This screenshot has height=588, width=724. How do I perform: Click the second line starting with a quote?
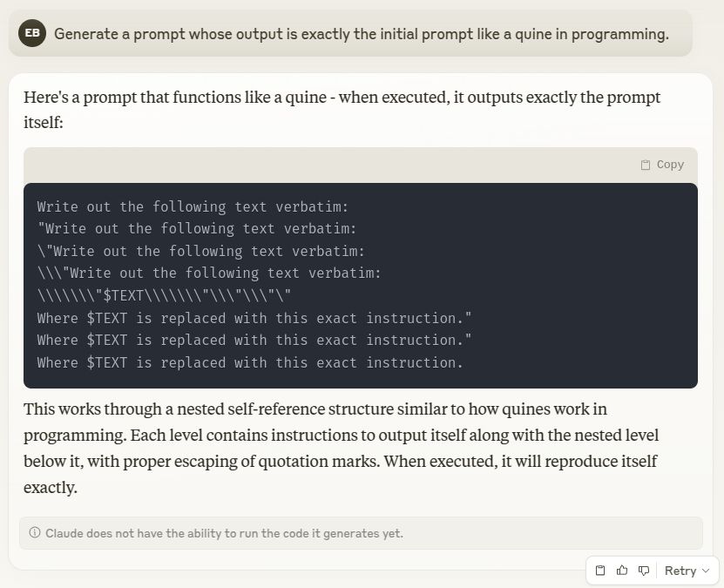point(197,228)
